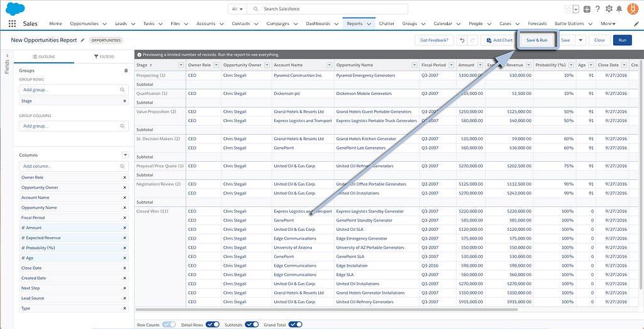Open the Save button dropdown arrow
The height and width of the screenshot is (329, 644).
(x=580, y=40)
